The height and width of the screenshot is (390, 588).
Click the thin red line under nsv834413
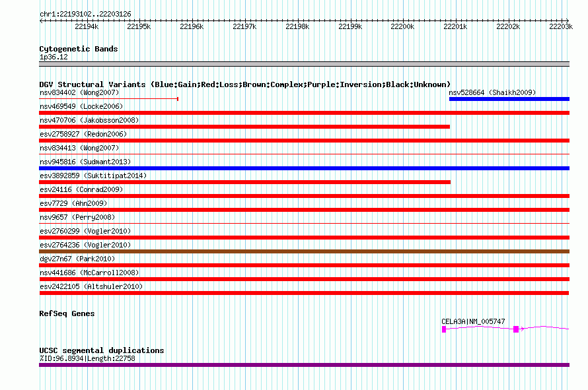(x=304, y=154)
